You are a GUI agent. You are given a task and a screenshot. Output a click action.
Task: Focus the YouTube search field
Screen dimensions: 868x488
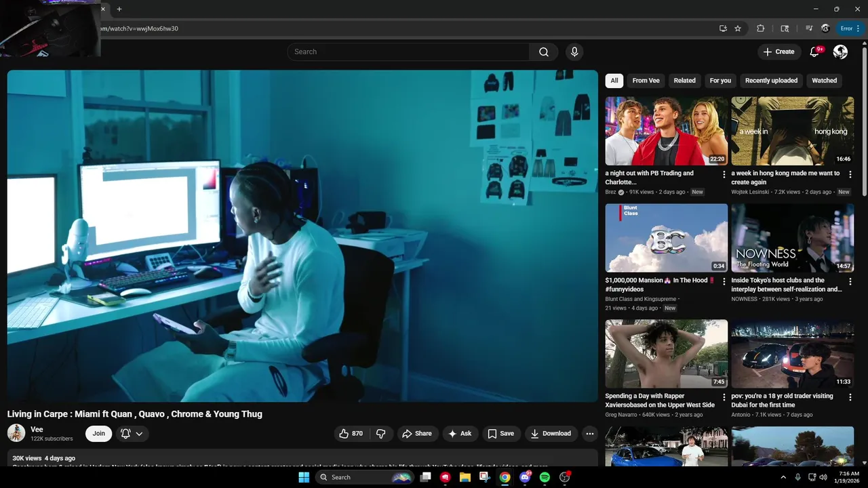coord(408,52)
